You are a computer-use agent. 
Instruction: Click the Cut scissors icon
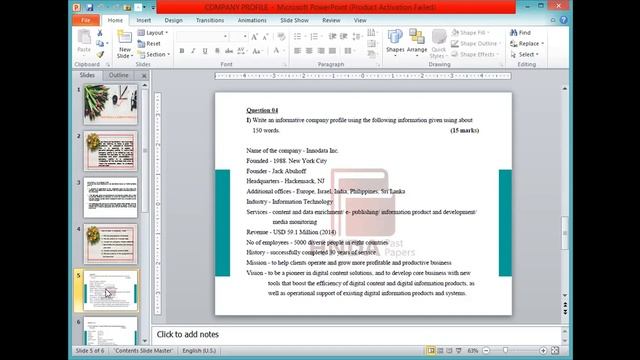[x=100, y=33]
